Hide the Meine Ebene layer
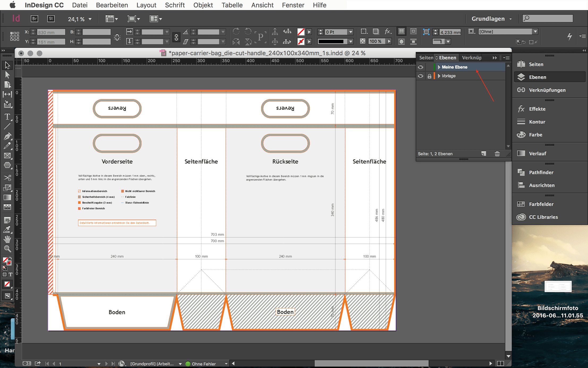588x368 pixels. (x=420, y=67)
